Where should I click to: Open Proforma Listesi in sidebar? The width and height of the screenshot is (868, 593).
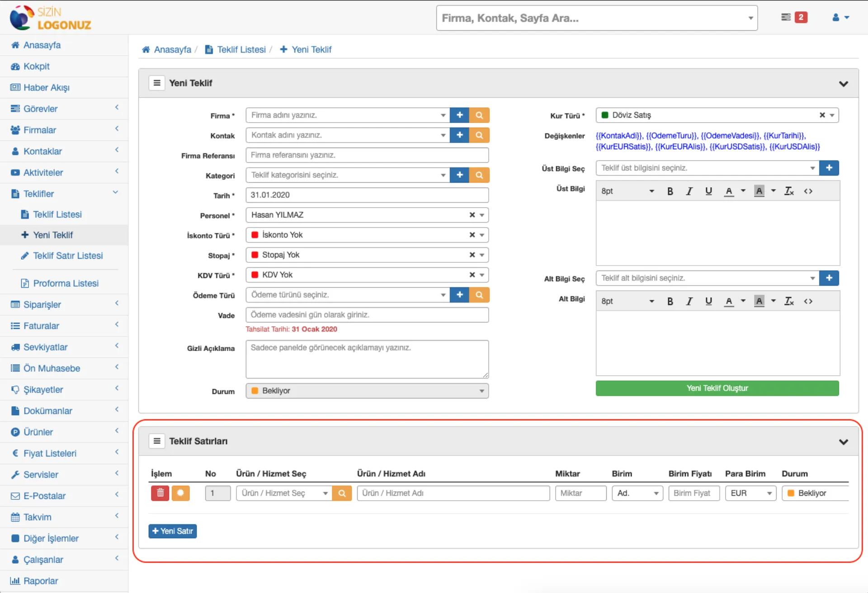(x=64, y=283)
